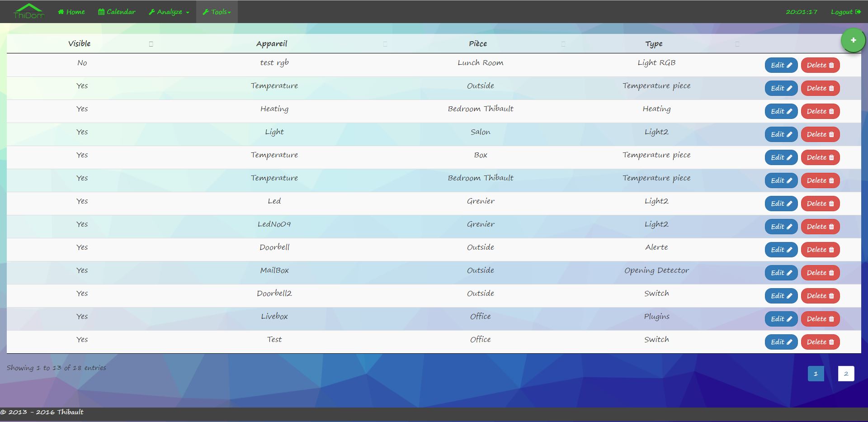Click the 'No' visible cell for test rgb
This screenshot has height=422, width=868.
[82, 63]
